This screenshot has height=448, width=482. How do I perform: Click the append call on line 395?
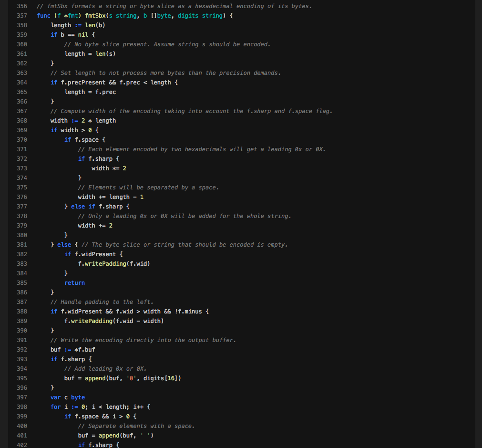click(95, 378)
